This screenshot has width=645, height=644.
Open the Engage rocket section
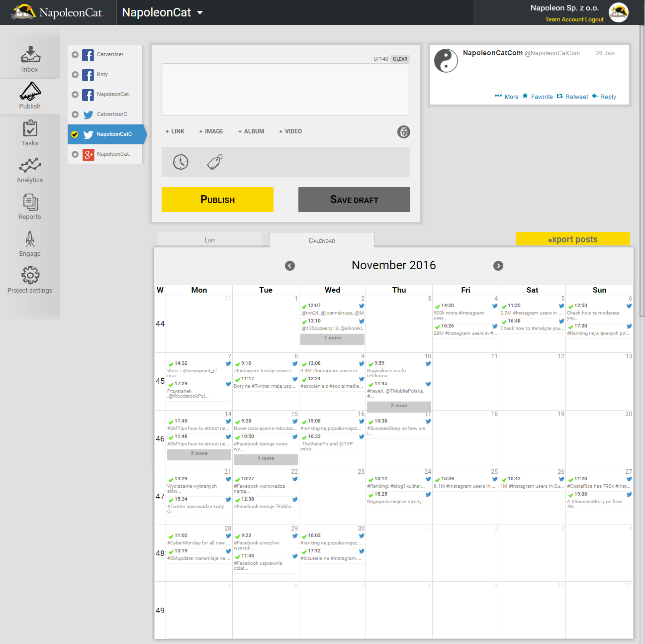coord(30,243)
